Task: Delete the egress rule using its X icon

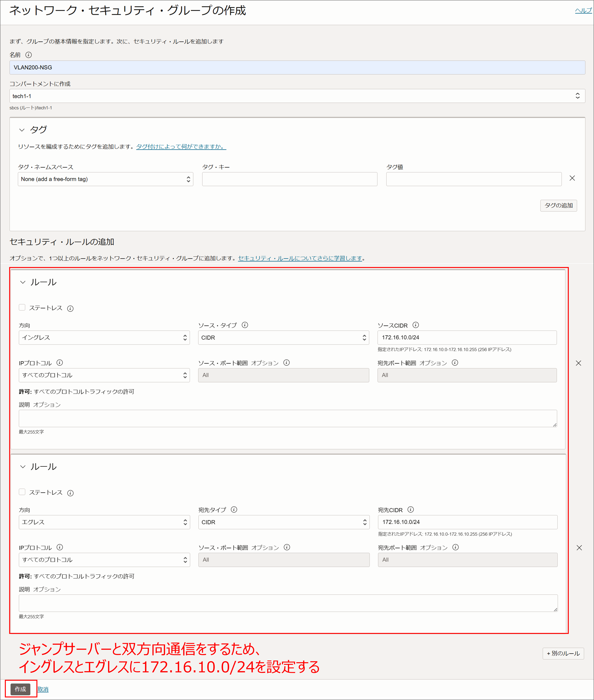Action: (x=579, y=548)
